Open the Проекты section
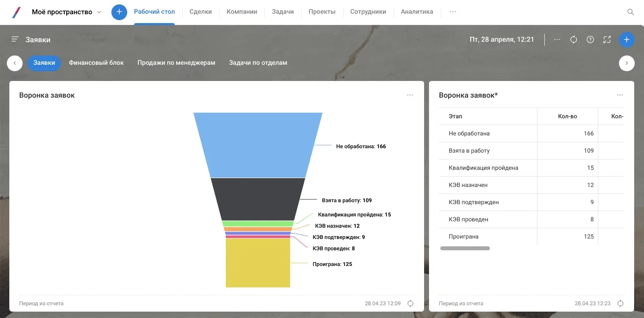Viewport: 644px width, 318px height. 322,12
